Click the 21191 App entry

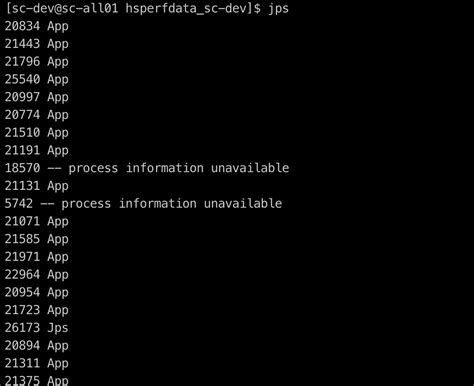(x=37, y=150)
